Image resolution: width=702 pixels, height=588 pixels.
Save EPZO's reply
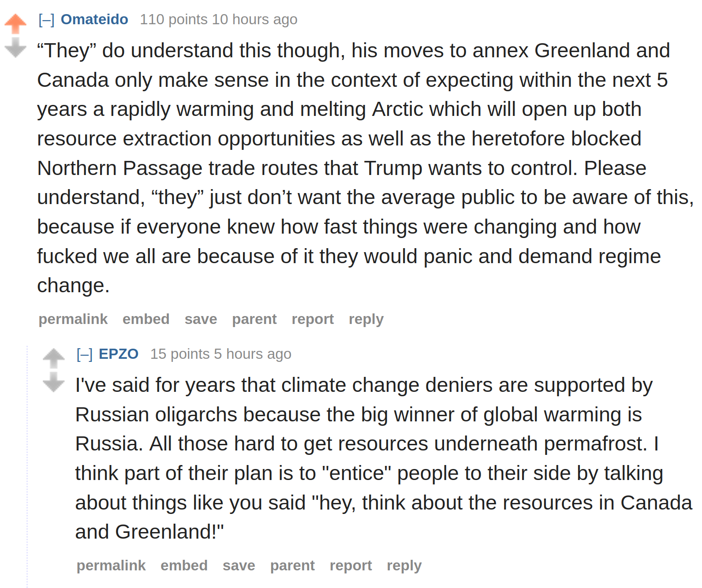pyautogui.click(x=239, y=566)
